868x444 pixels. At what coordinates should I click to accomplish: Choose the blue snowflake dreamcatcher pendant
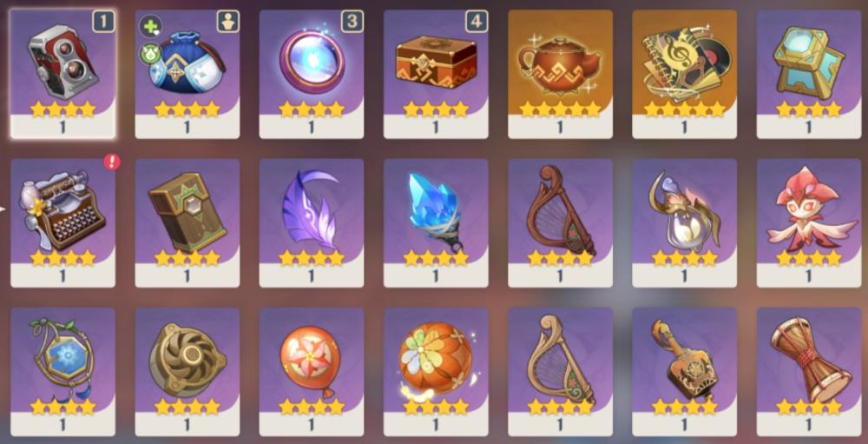[x=62, y=372]
